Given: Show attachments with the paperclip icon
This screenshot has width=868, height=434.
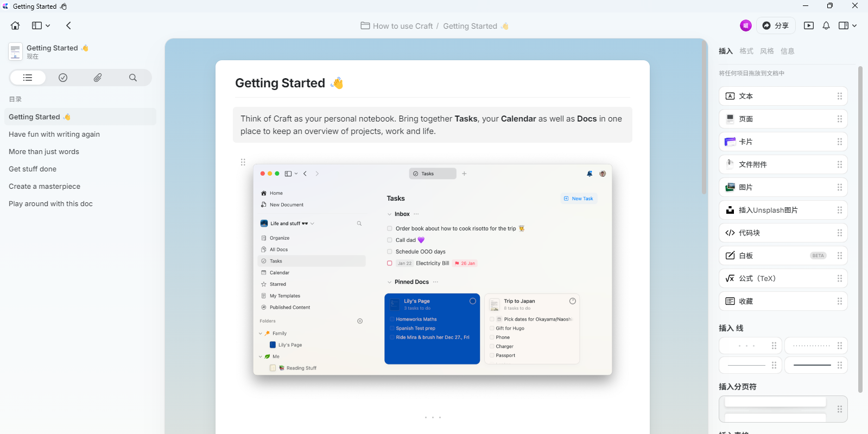Looking at the screenshot, I should coord(98,78).
